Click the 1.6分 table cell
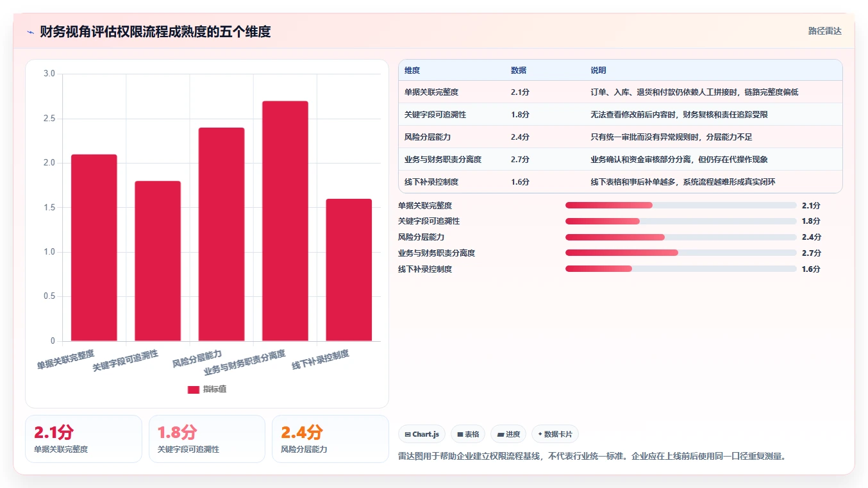 pyautogui.click(x=545, y=182)
